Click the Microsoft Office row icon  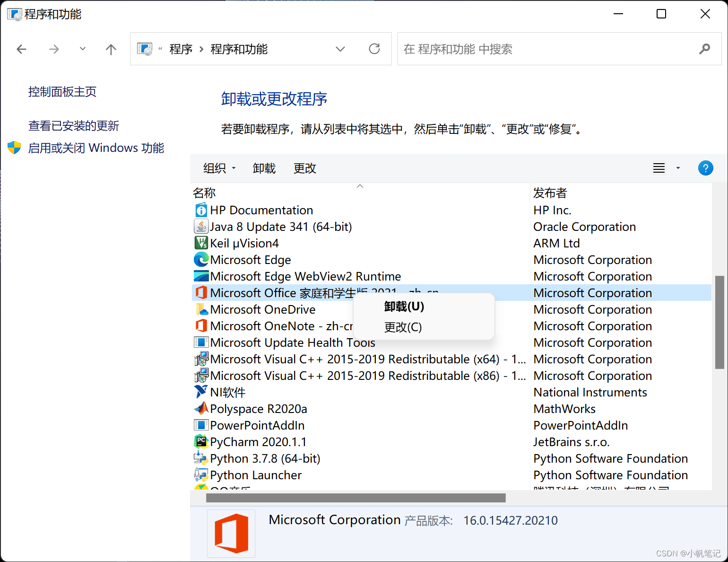click(201, 293)
